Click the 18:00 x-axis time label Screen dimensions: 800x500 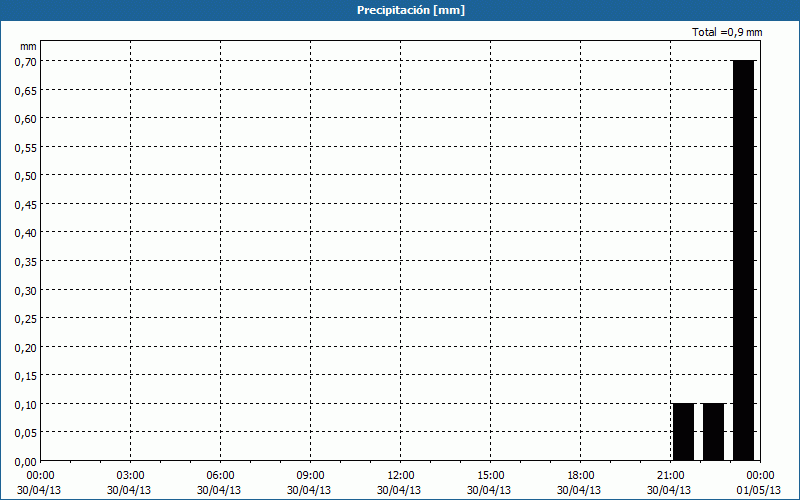point(581,475)
